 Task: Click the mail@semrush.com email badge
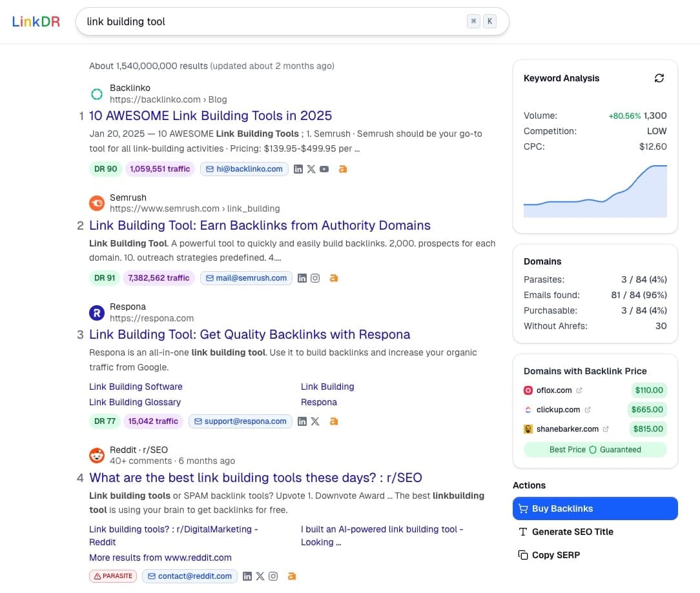click(246, 278)
